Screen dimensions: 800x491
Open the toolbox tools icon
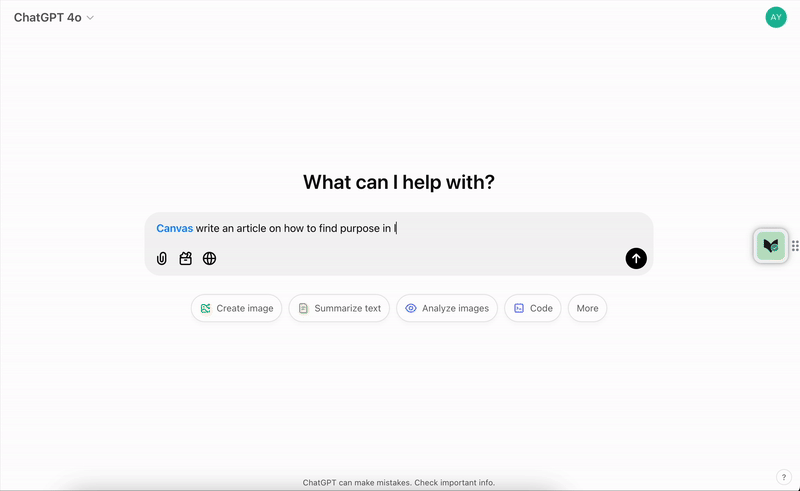(186, 258)
